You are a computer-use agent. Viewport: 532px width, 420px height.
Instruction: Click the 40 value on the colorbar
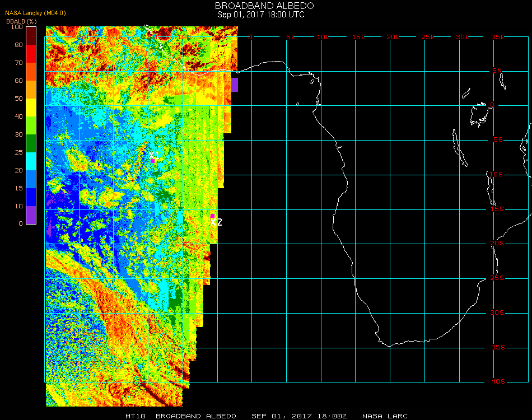18,116
